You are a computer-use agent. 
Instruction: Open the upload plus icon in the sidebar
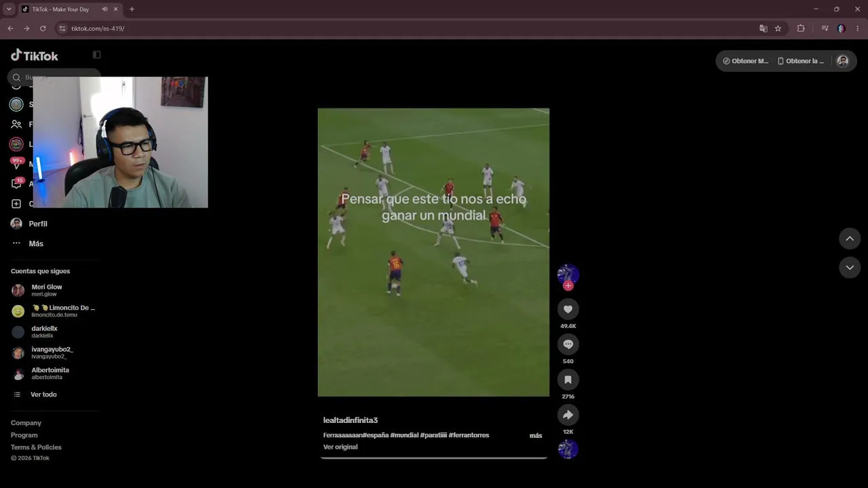click(16, 203)
